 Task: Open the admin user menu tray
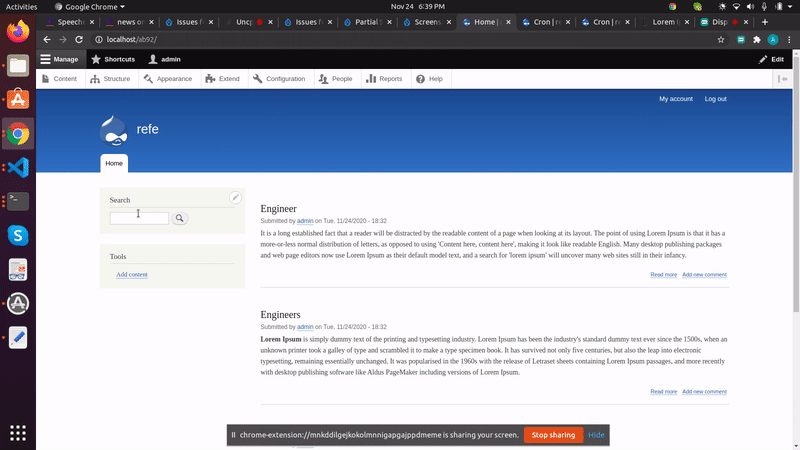tap(164, 59)
